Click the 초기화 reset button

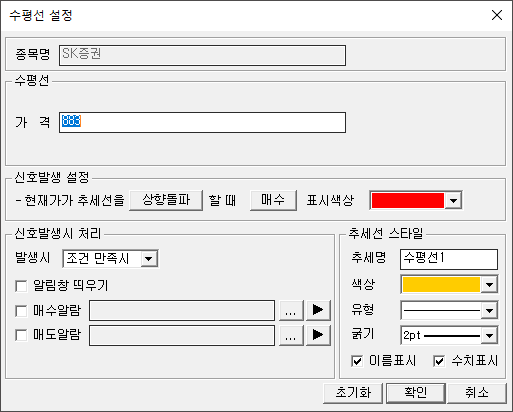coord(353,393)
